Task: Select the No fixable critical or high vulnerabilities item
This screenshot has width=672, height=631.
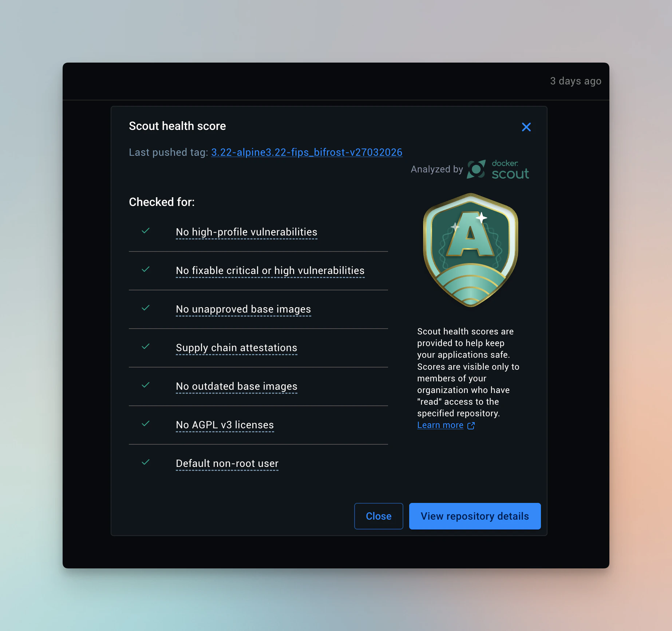Action: 270,270
